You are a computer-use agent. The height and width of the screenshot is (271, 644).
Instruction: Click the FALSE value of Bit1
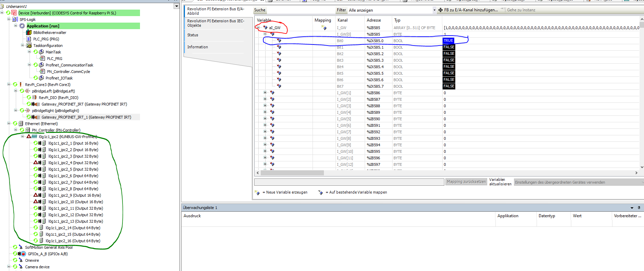click(x=449, y=47)
